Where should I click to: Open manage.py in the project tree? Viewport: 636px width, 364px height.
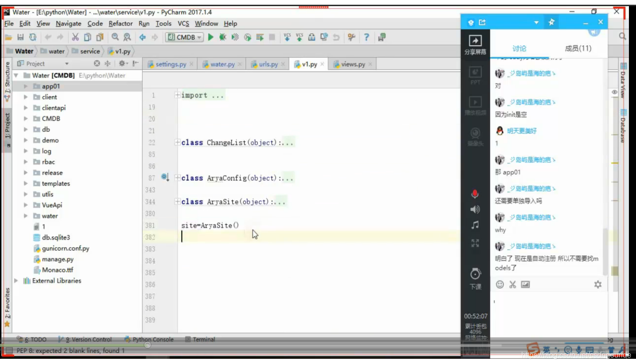tap(58, 259)
